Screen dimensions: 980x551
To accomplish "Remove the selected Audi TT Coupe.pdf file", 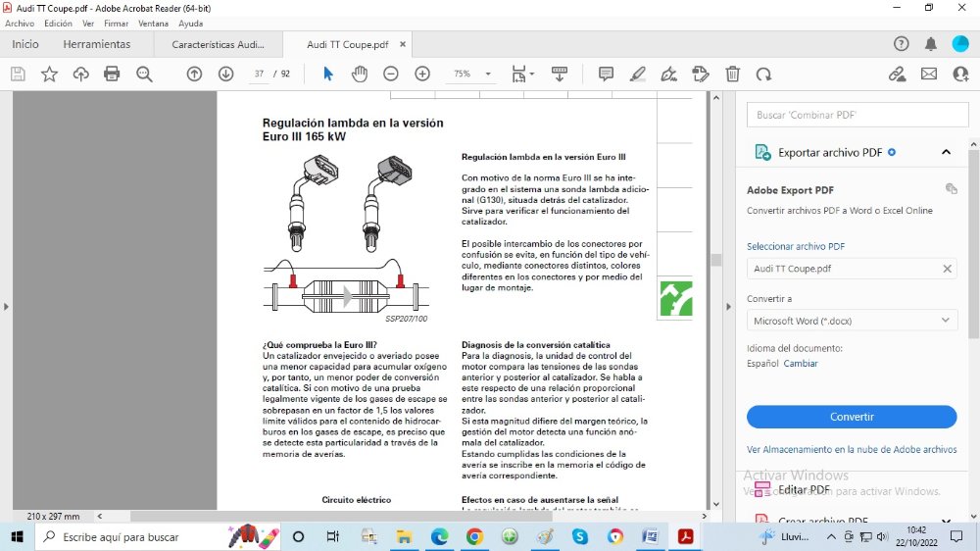I will coord(947,269).
